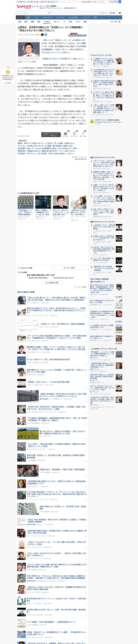Click the blue web search magnifier button
Screen dimensions: 138x644
point(120,2)
